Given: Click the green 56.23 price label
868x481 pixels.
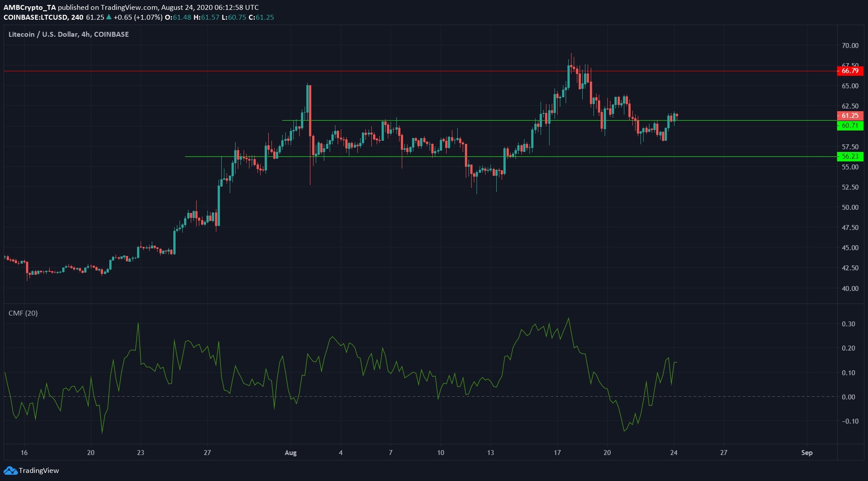Looking at the screenshot, I should pyautogui.click(x=850, y=156).
